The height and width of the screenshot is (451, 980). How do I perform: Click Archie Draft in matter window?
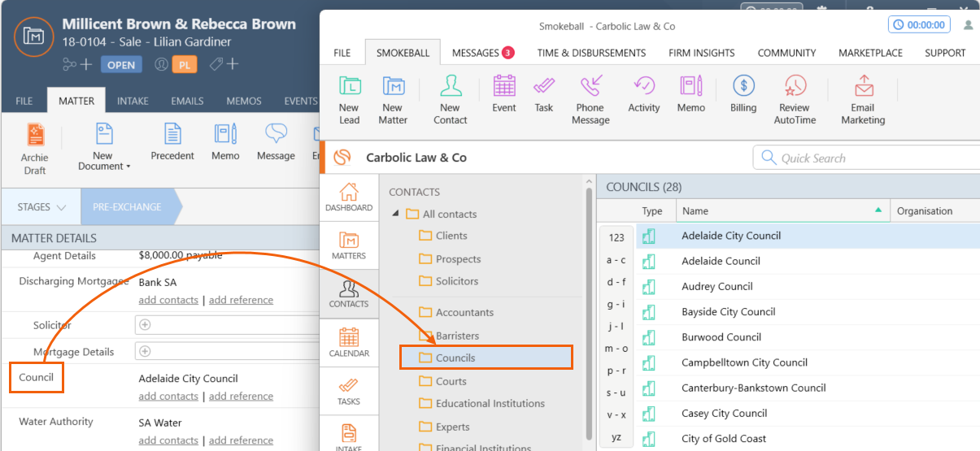click(x=35, y=150)
